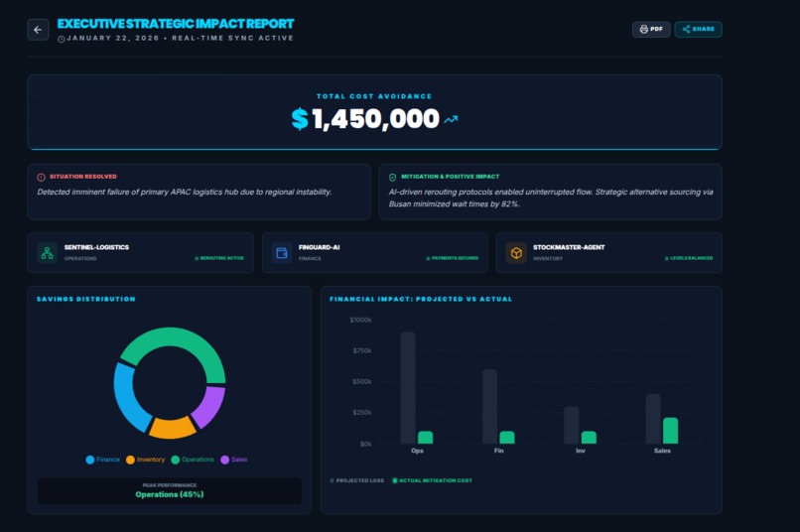
Task: Click the Fin projected loss bar
Action: pos(489,407)
